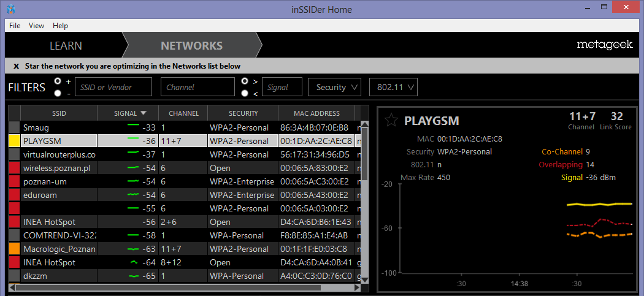The height and width of the screenshot is (296, 644).
Task: Star the PLAYGSM network in details panel
Action: (391, 121)
